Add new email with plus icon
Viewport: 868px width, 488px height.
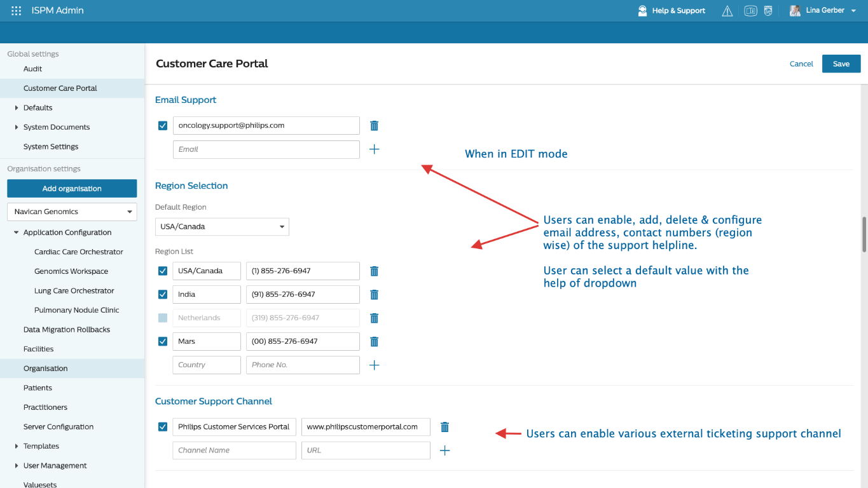coord(375,149)
